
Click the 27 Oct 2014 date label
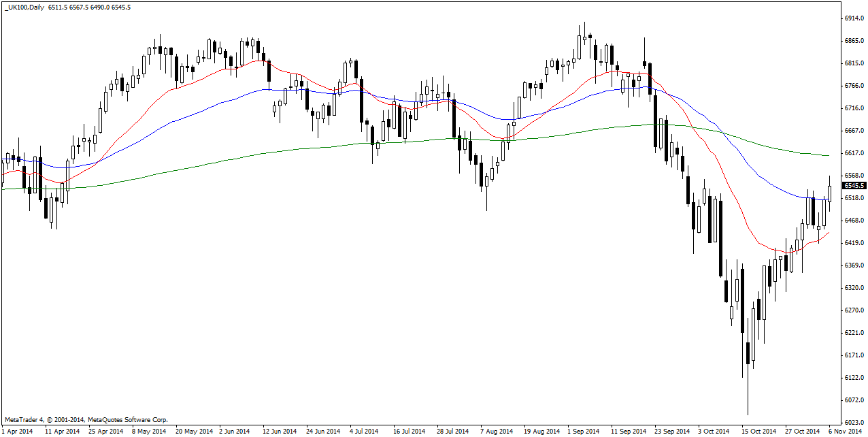click(802, 432)
